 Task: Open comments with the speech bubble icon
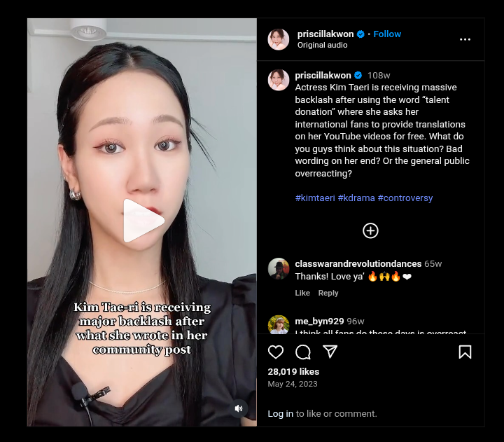pos(303,352)
